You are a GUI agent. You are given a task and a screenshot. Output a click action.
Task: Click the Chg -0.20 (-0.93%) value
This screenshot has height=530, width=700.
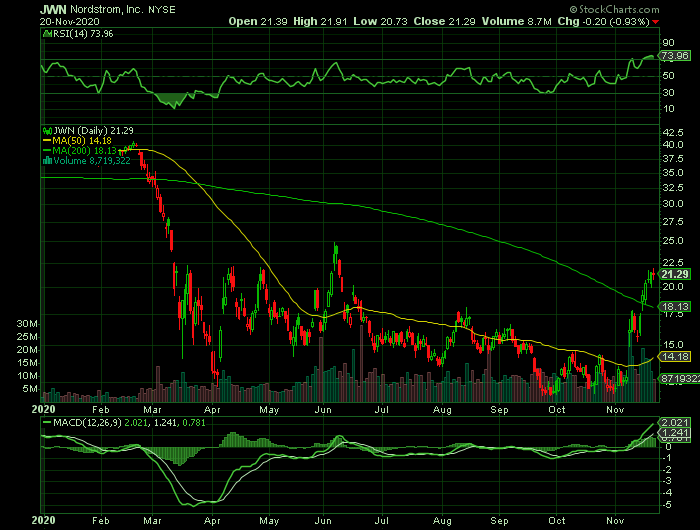tap(603, 21)
